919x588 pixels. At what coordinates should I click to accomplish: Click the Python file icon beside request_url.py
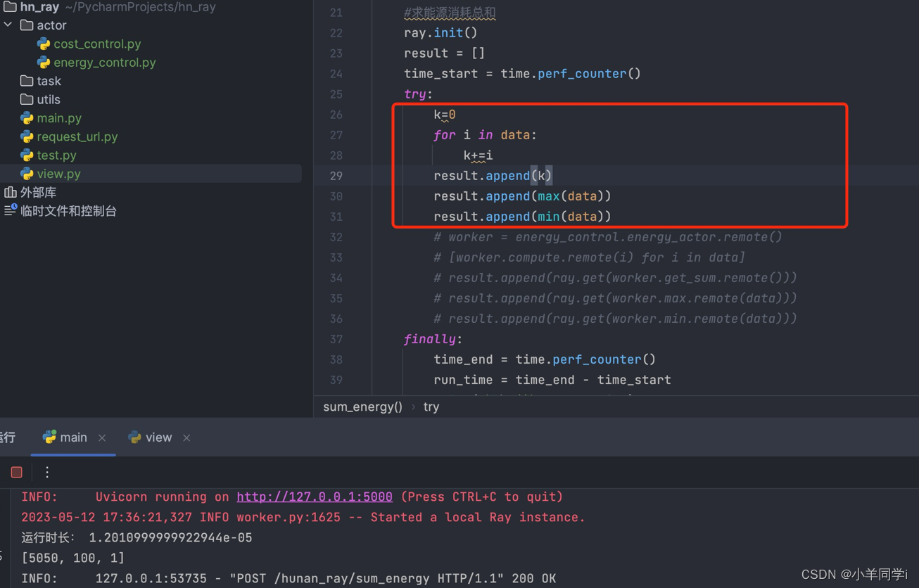(27, 136)
